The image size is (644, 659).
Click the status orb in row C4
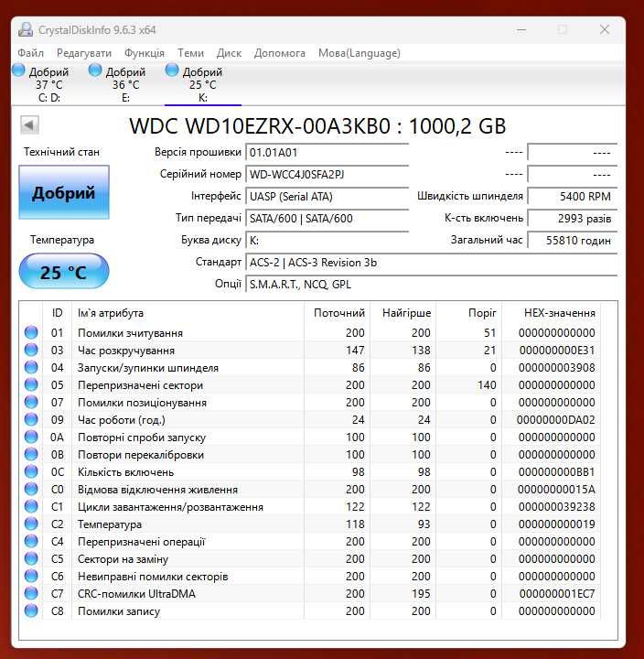pos(31,541)
